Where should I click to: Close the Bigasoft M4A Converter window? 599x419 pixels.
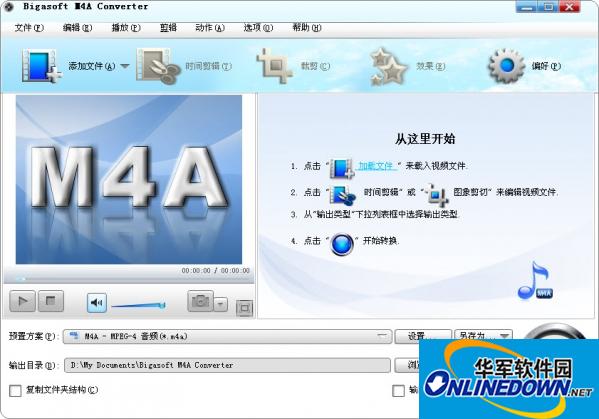tap(570, 6)
